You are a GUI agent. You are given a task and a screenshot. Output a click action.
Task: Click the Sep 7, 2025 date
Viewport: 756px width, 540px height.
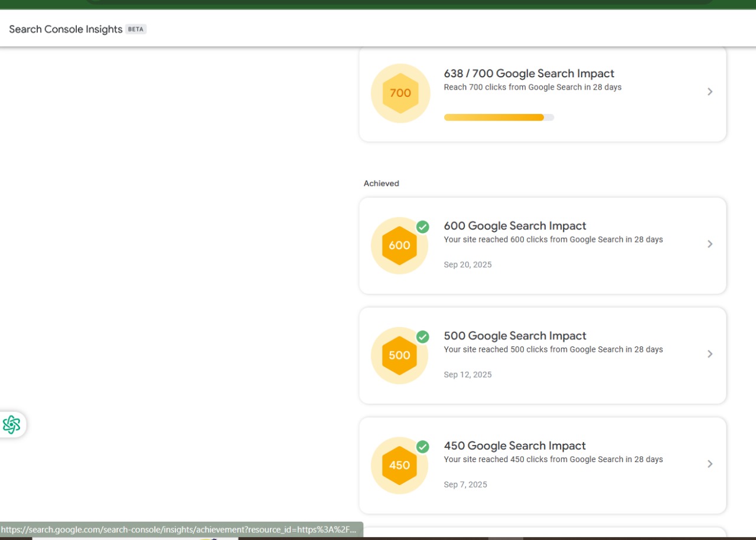465,485
